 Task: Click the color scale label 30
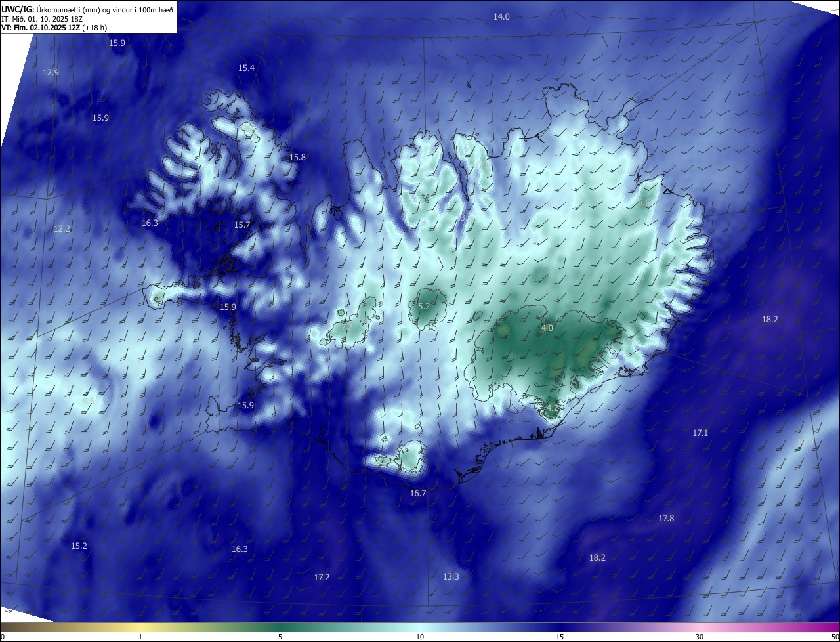(700, 637)
